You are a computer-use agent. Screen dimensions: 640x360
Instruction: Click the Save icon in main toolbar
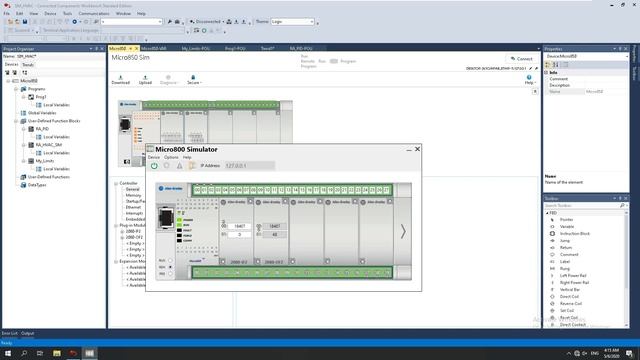[x=25, y=22]
